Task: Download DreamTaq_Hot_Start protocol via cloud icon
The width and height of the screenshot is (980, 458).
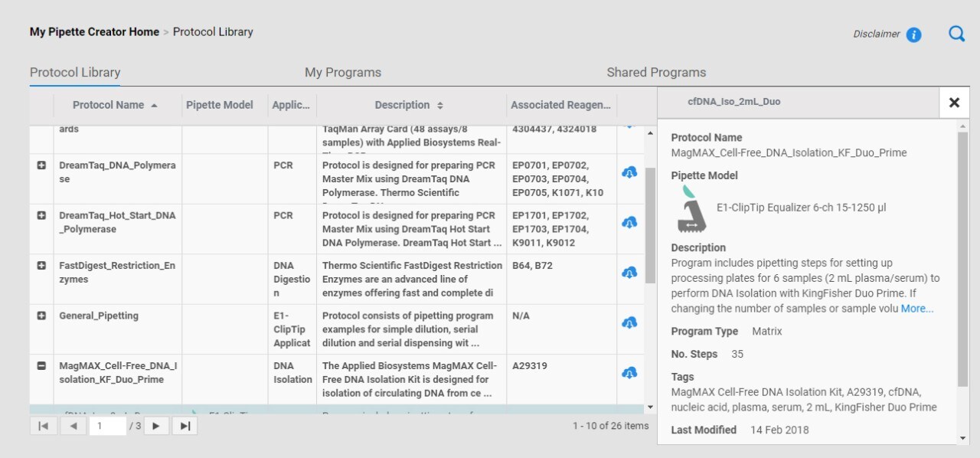Action: click(629, 222)
